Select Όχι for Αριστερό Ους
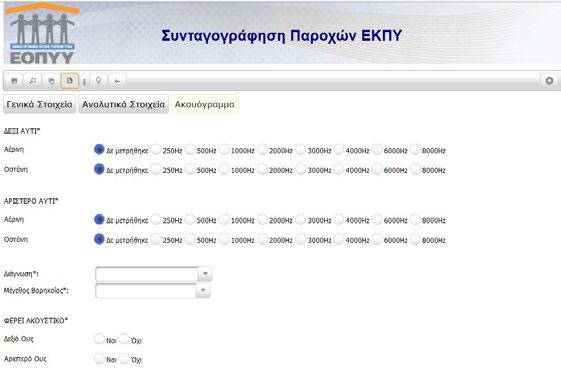The height and width of the screenshot is (373, 561). [124, 358]
